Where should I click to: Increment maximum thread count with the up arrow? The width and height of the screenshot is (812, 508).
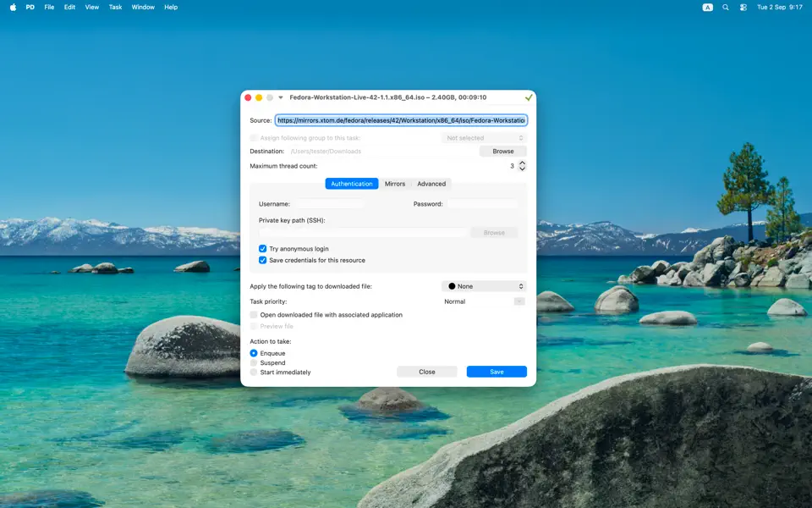[522, 163]
